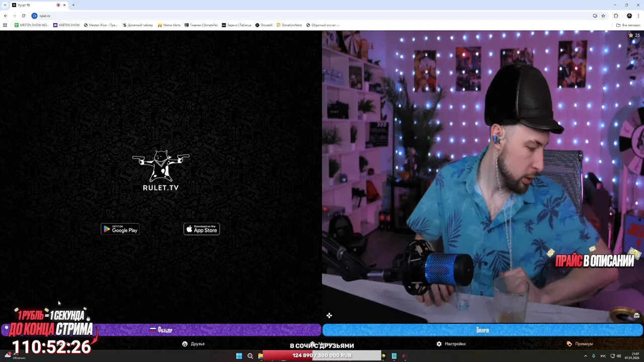
Task: Click the install app icon in address bar
Action: coord(595,16)
